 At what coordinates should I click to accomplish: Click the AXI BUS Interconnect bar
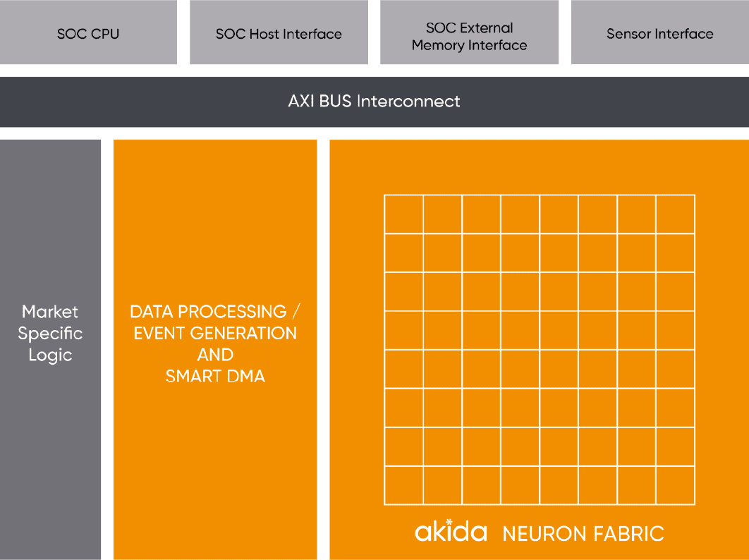[x=374, y=102]
